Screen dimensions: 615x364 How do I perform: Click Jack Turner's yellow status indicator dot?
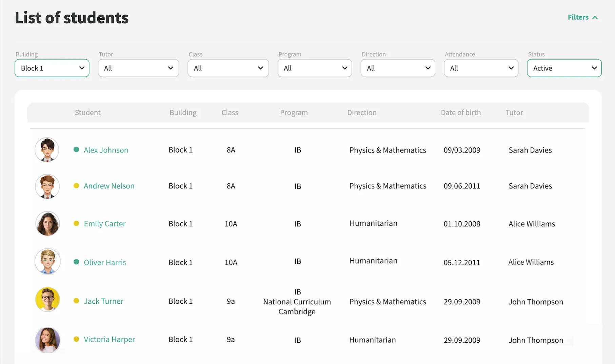(76, 301)
